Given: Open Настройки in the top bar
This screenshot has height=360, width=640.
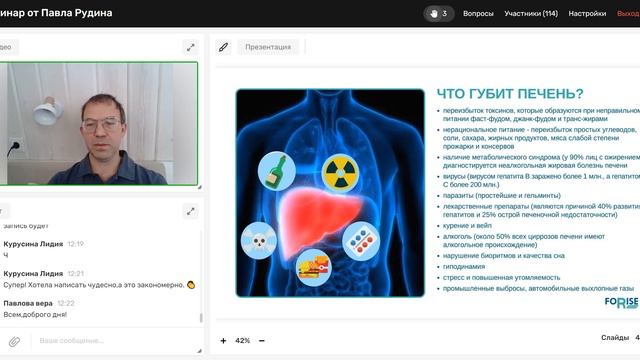Looking at the screenshot, I should point(587,13).
